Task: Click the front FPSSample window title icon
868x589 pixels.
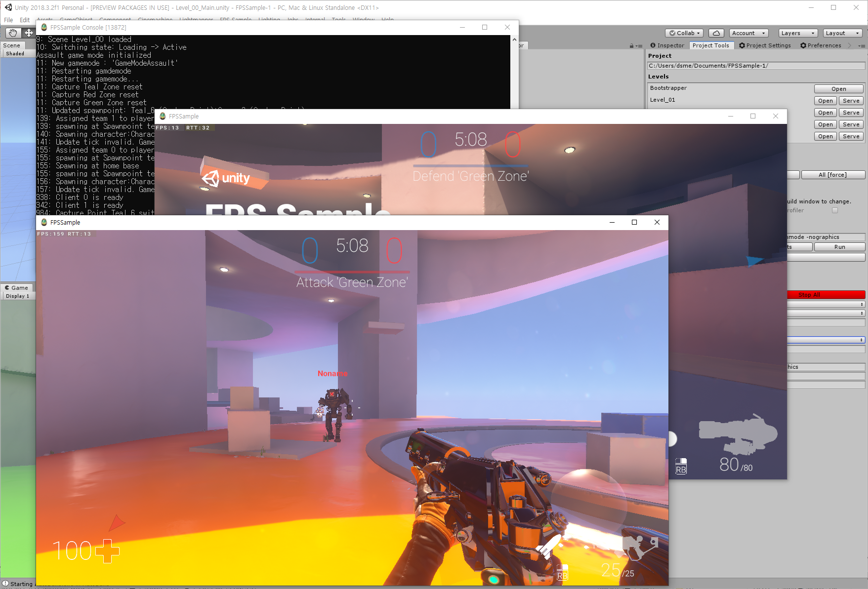Action: [44, 222]
